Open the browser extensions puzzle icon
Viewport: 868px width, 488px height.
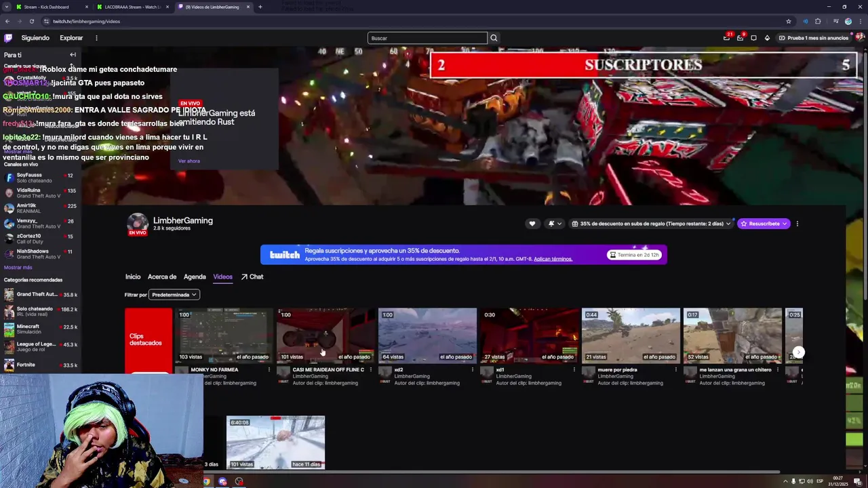(818, 21)
